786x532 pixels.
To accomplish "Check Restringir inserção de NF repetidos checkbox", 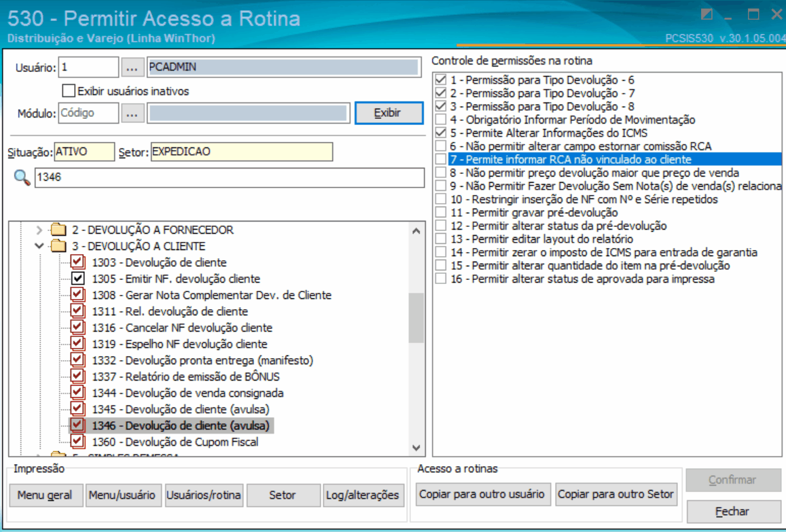I will [441, 199].
